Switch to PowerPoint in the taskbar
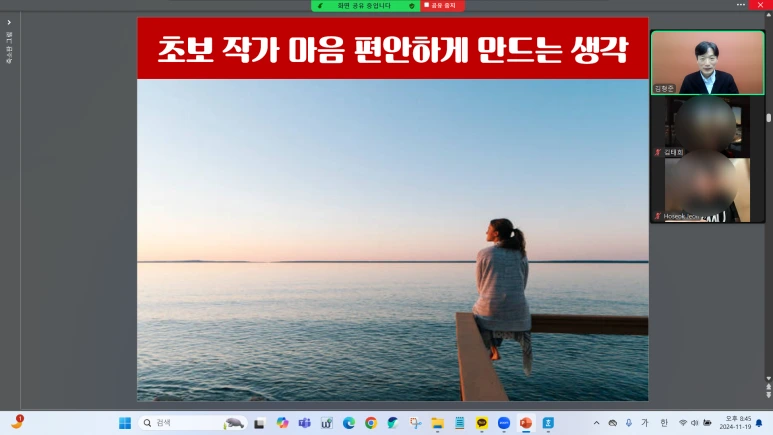 [x=526, y=423]
